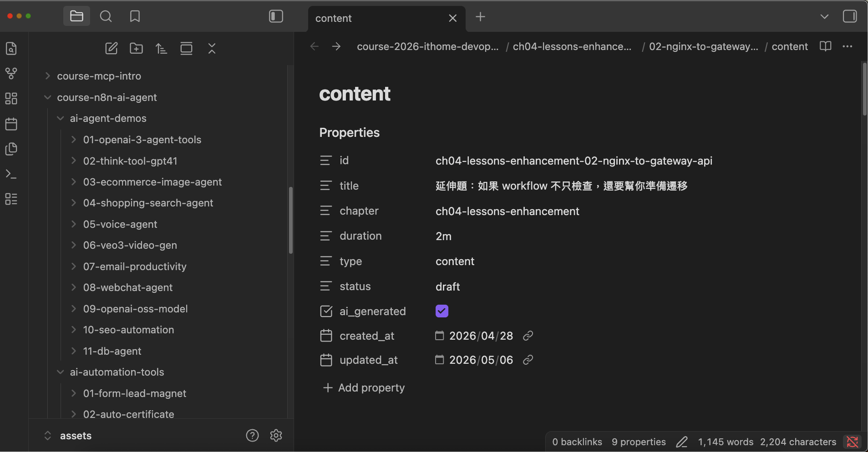This screenshot has width=868, height=452.
Task: Toggle editing mode pencil status icon
Action: 682,442
